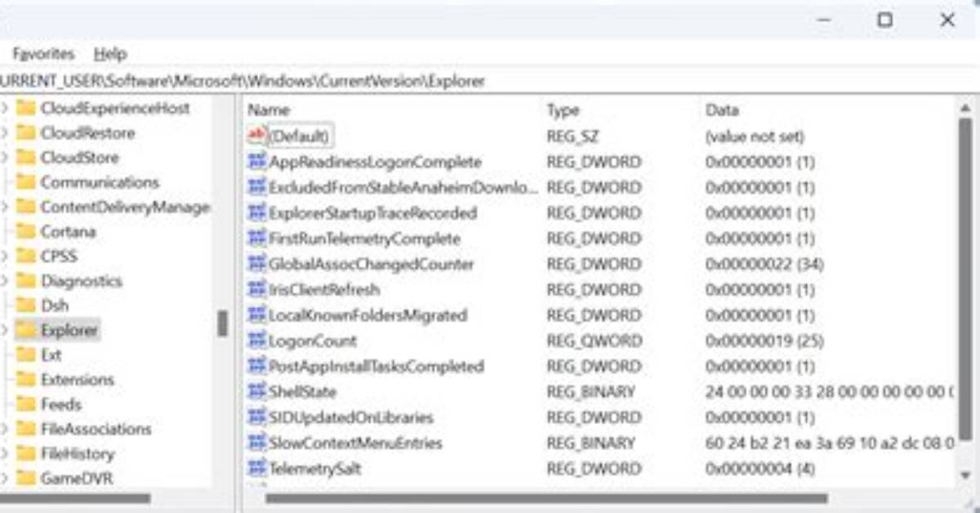This screenshot has height=513, width=980.
Task: Select the Feeds registry key
Action: (x=61, y=404)
